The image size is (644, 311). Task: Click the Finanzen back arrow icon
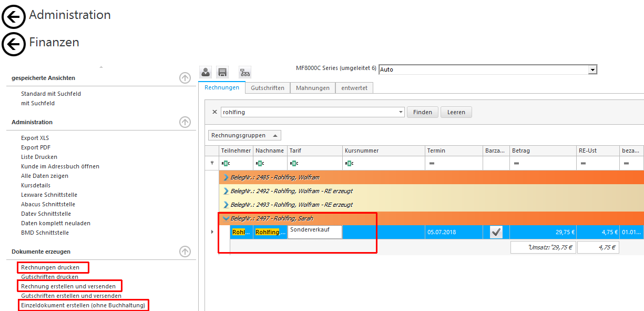tap(14, 44)
